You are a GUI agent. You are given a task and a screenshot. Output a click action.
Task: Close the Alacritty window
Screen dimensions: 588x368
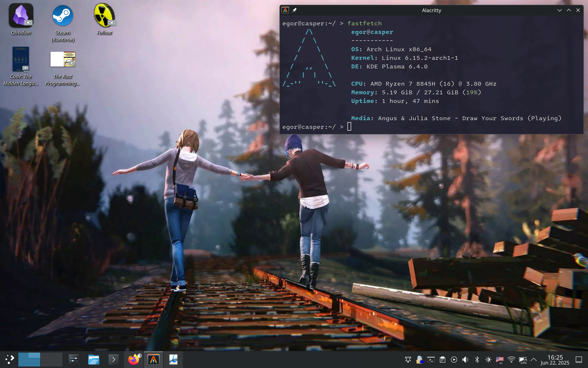coord(578,10)
